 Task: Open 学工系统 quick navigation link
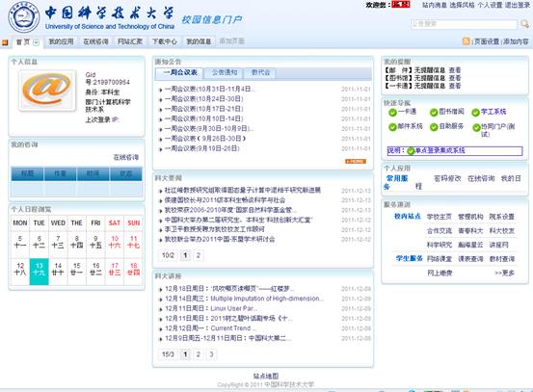pos(493,112)
